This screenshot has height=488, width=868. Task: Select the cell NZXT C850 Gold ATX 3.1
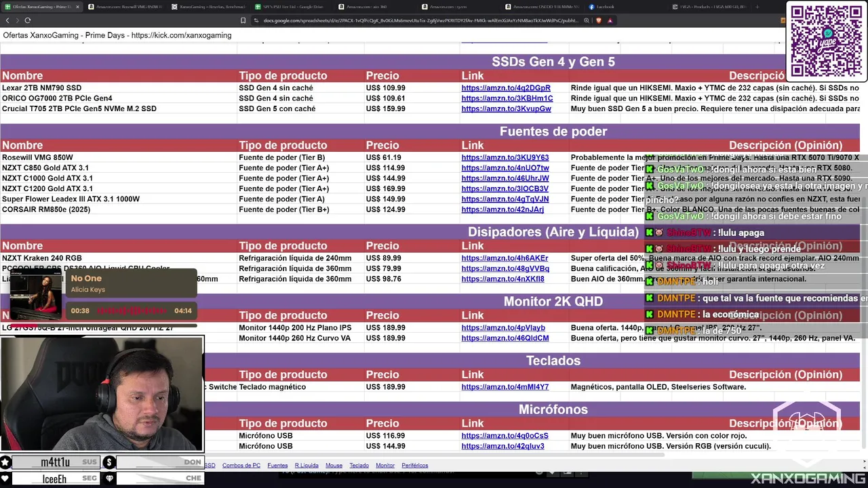[45, 168]
